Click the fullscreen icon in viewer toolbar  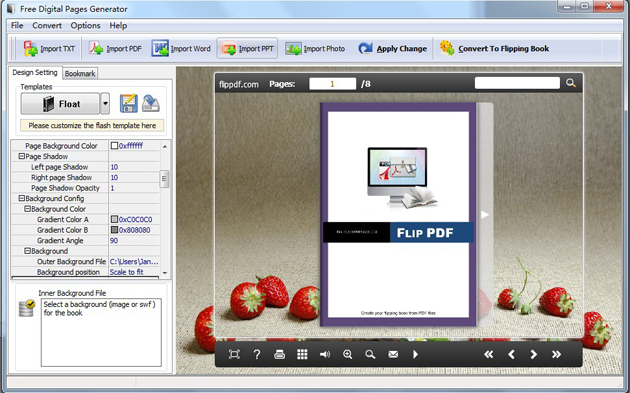tap(234, 354)
